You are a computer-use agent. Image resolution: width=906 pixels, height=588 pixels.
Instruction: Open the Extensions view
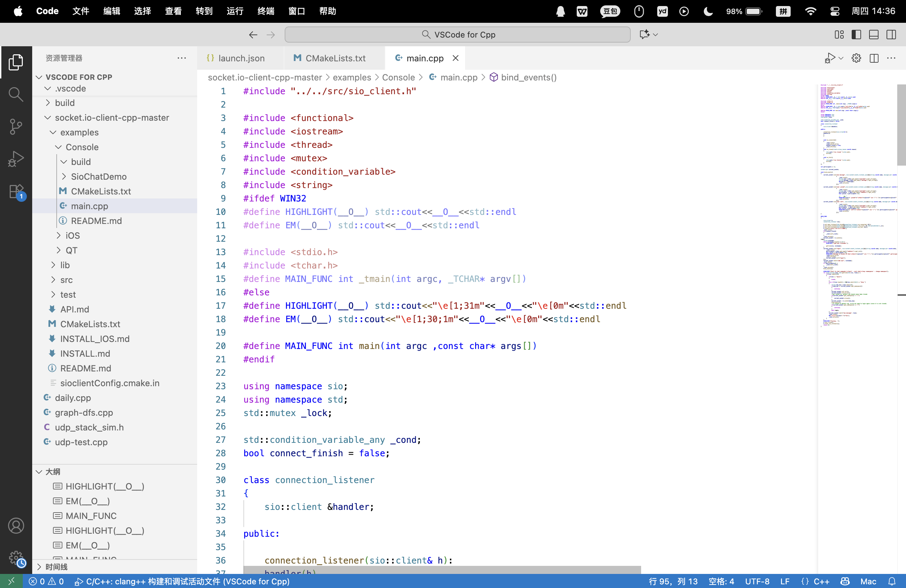pyautogui.click(x=16, y=191)
